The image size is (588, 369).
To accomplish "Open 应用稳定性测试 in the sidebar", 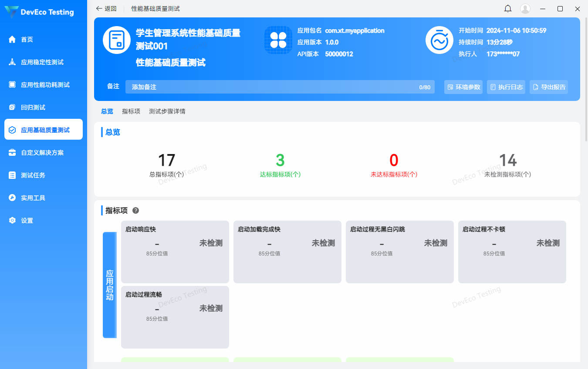I will click(x=44, y=62).
